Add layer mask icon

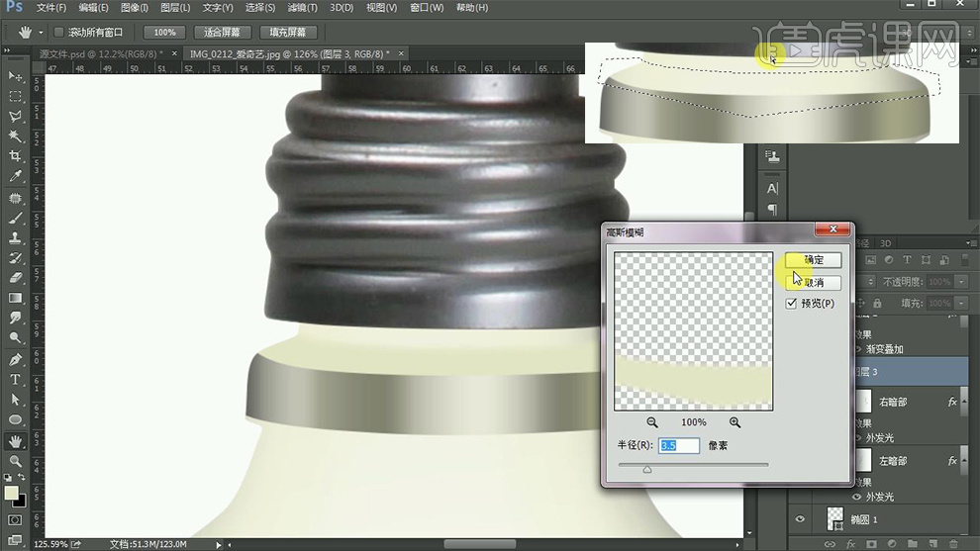tap(871, 544)
